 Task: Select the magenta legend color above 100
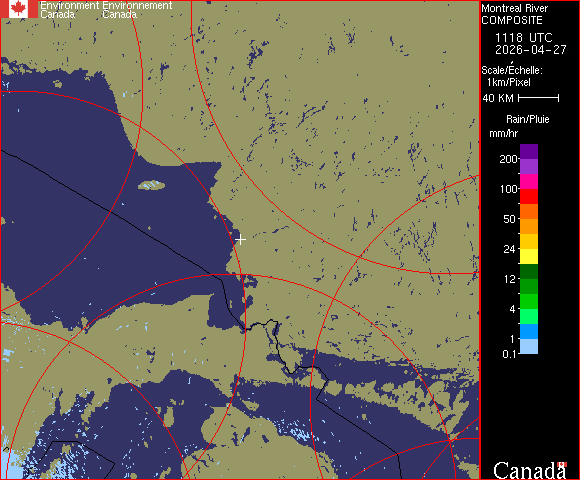pos(529,182)
